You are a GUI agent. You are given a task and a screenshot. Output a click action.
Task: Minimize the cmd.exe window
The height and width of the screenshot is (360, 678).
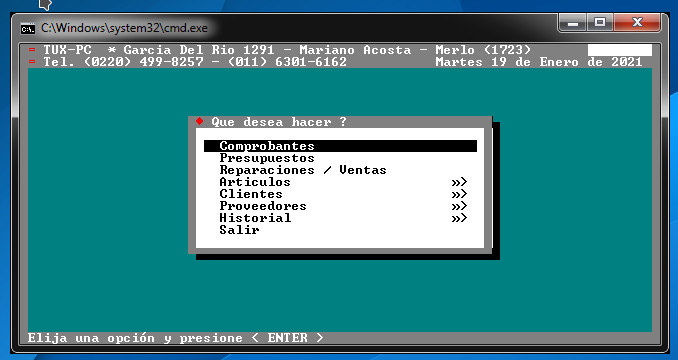573,22
